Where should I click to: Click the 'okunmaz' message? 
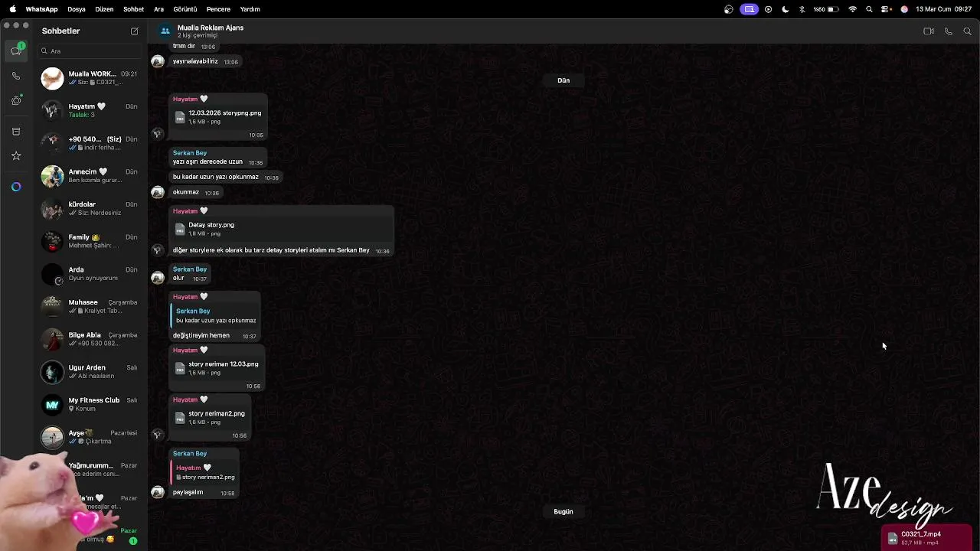(186, 193)
